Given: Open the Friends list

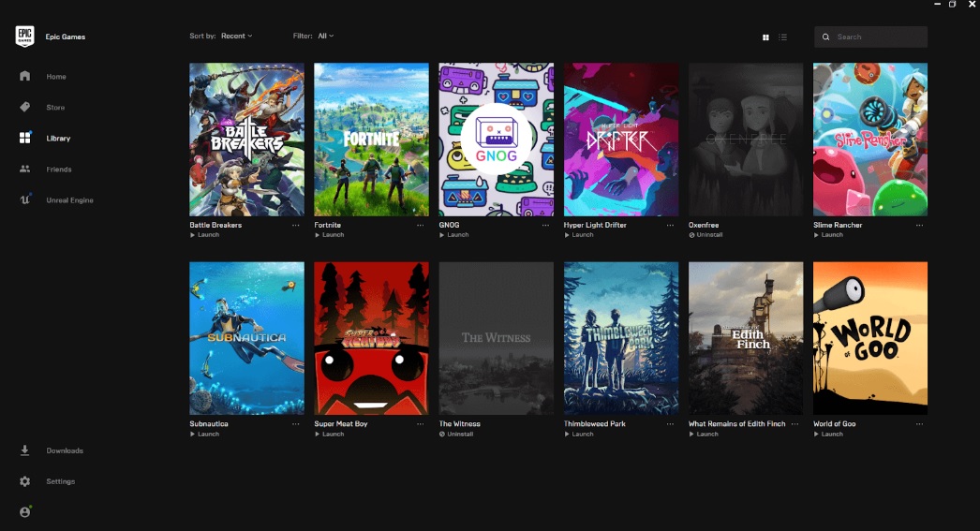Looking at the screenshot, I should 58,170.
